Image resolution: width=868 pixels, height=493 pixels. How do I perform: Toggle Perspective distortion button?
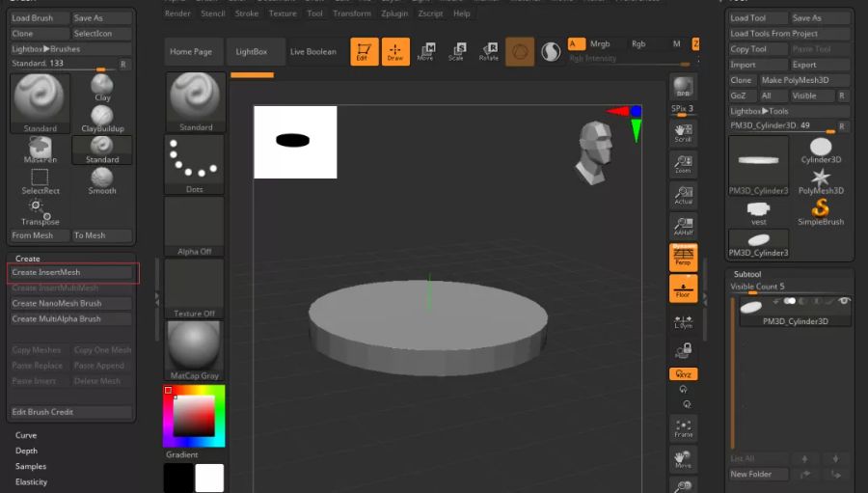683,257
